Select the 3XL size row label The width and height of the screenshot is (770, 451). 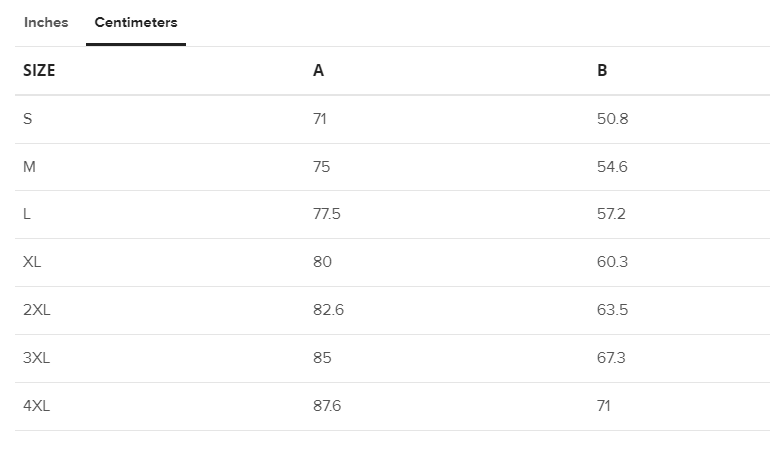point(36,358)
